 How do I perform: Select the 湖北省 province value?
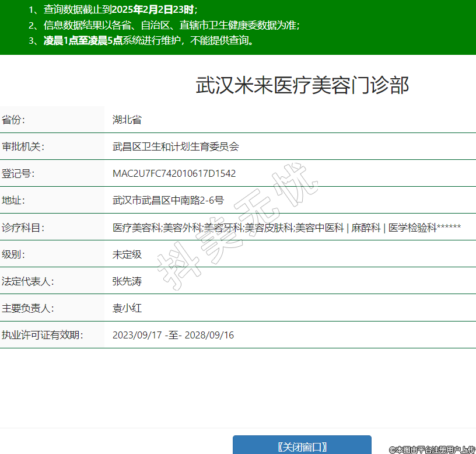(127, 120)
